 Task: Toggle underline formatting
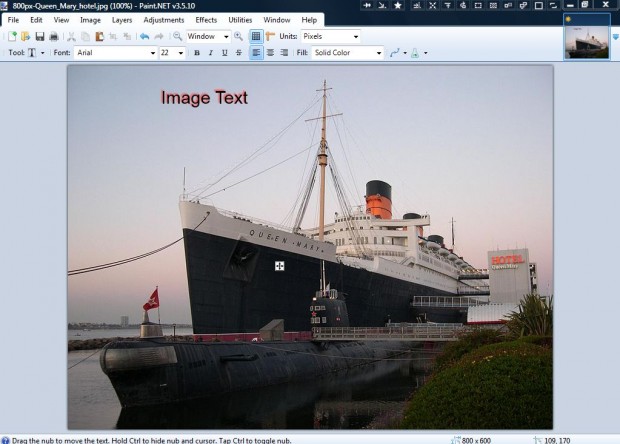(225, 53)
